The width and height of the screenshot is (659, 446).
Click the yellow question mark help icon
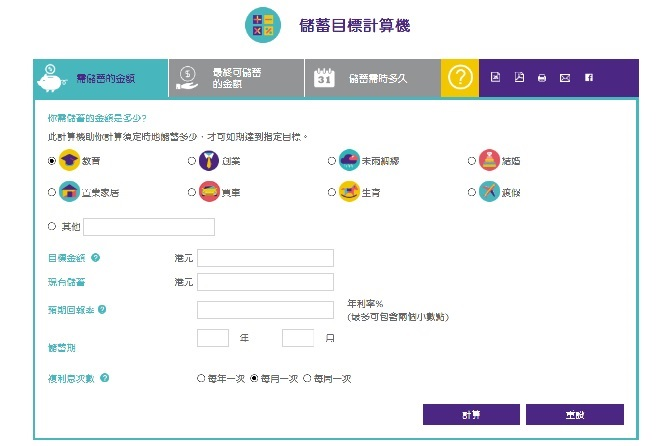460,78
